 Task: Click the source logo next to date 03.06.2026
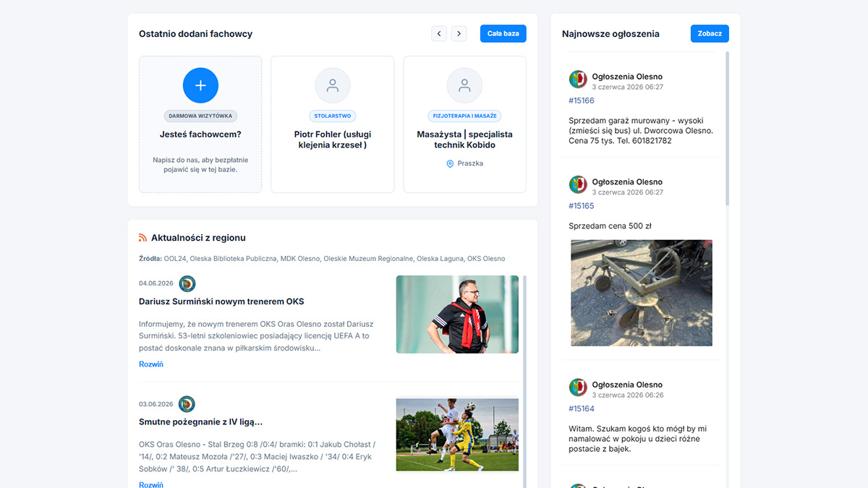187,404
